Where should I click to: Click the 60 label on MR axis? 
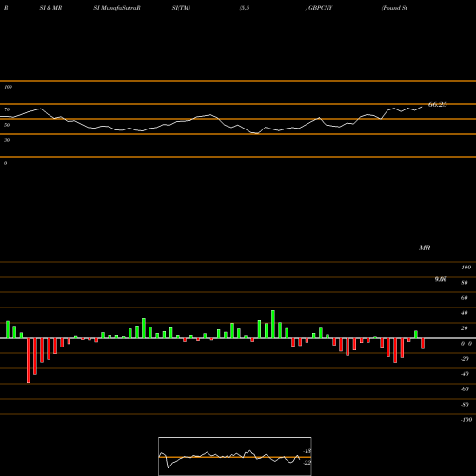pyautogui.click(x=465, y=298)
